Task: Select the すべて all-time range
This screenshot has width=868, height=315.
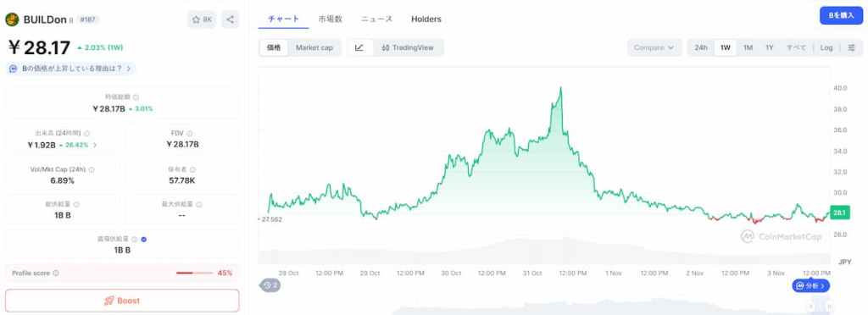Action: (x=796, y=47)
